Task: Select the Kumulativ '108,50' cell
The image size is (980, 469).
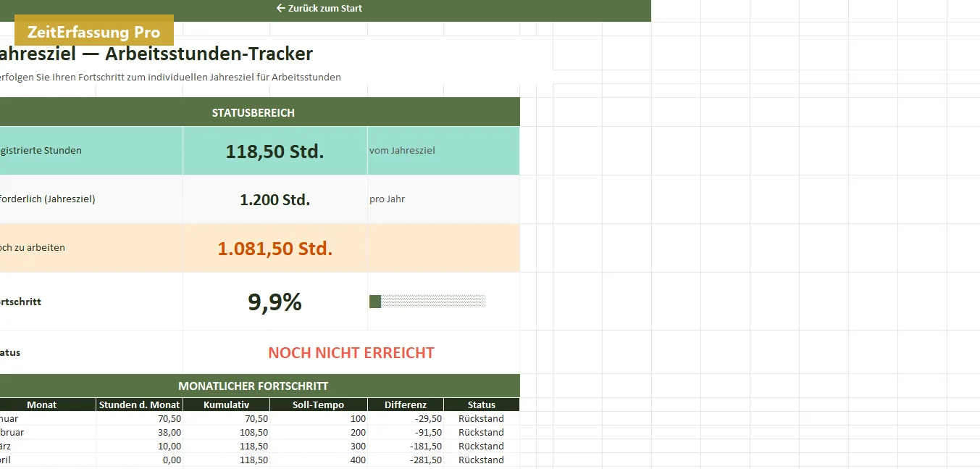Action: (227, 432)
